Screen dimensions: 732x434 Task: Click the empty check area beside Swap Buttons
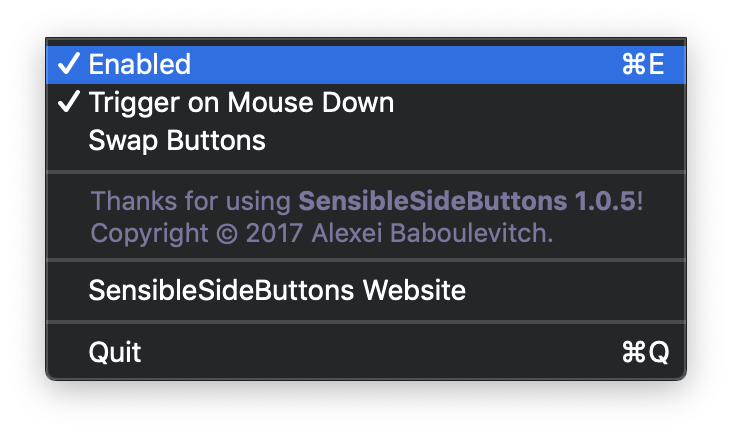pos(69,140)
